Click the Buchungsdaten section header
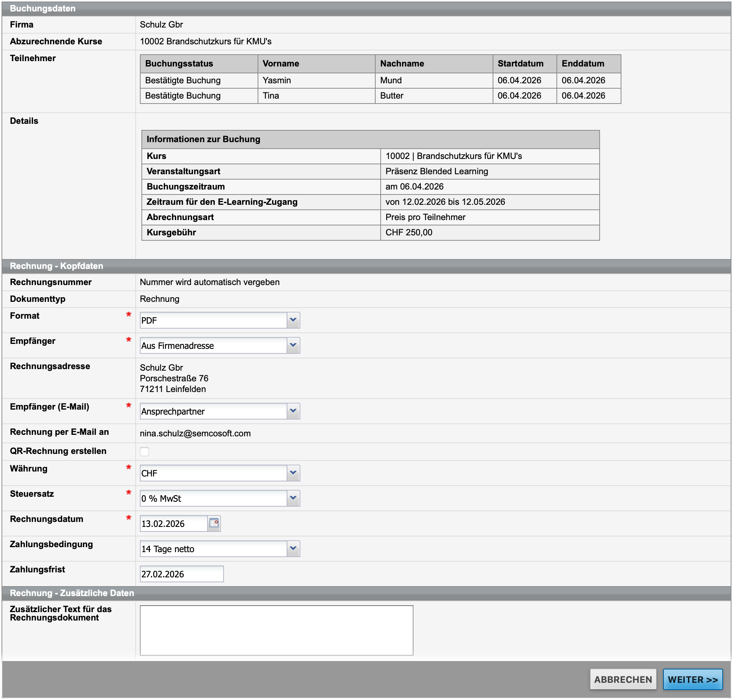The height and width of the screenshot is (700, 733). pyautogui.click(x=42, y=8)
